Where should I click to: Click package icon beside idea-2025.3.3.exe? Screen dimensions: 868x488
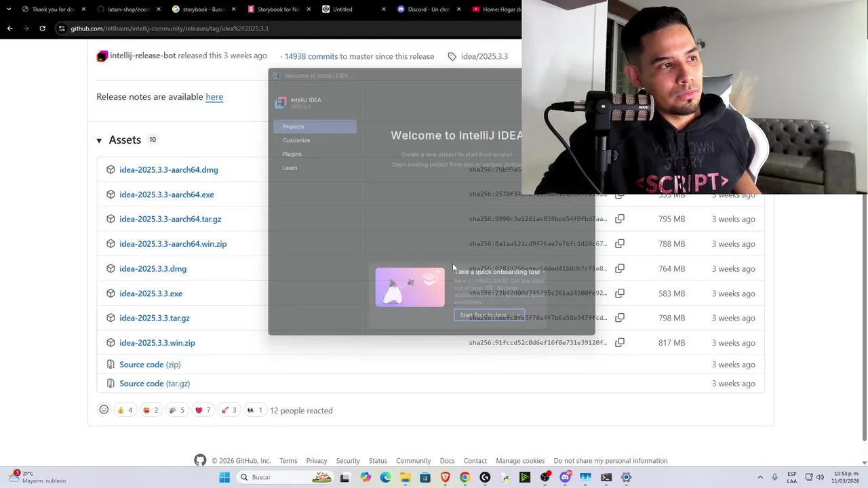[111, 293]
